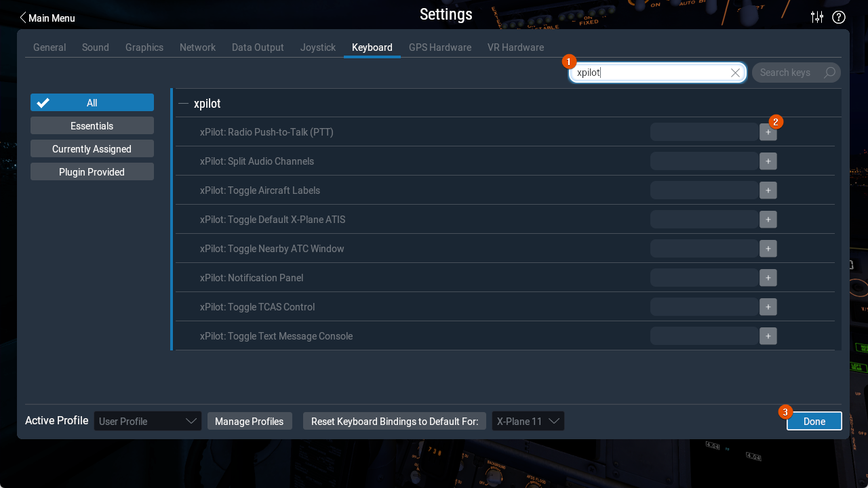Open Manage Profiles
The height and width of the screenshot is (488, 868).
250,421
